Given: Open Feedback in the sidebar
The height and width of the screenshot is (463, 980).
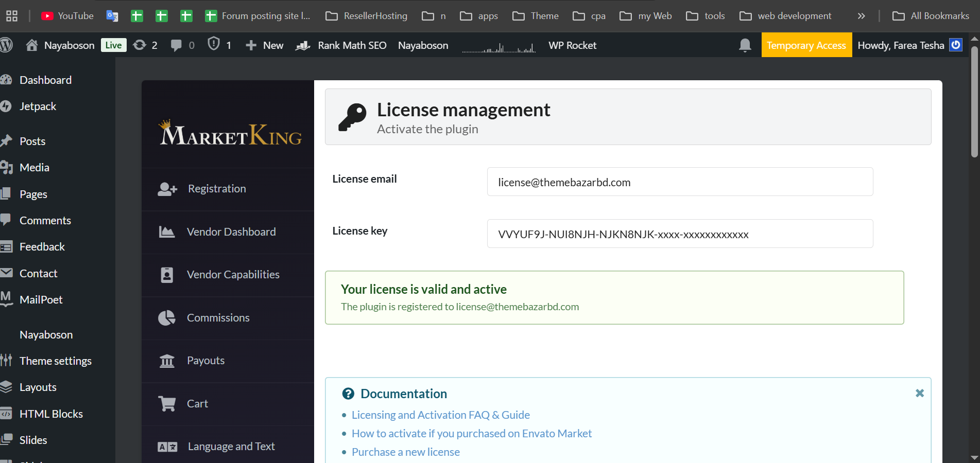Looking at the screenshot, I should click(42, 246).
